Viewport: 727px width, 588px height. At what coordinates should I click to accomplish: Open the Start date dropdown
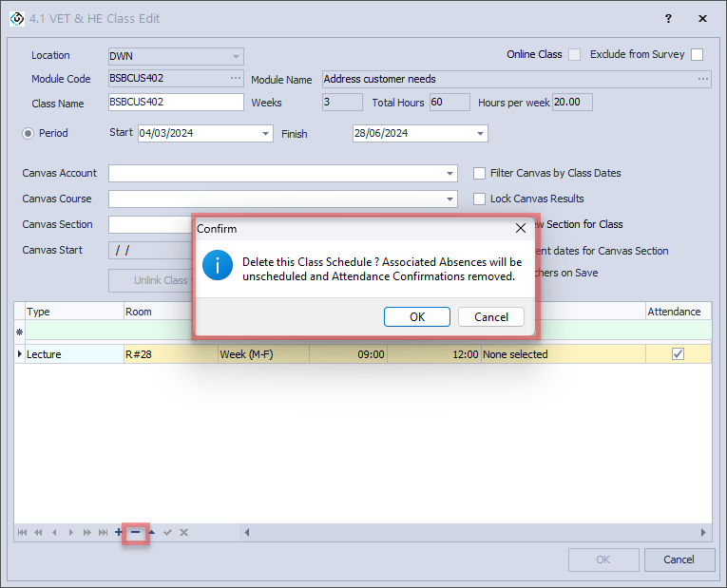coord(265,134)
